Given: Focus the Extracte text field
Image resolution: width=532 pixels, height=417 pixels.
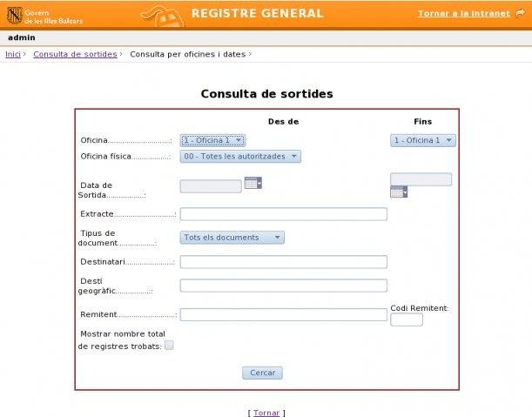Looking at the screenshot, I should 283,214.
